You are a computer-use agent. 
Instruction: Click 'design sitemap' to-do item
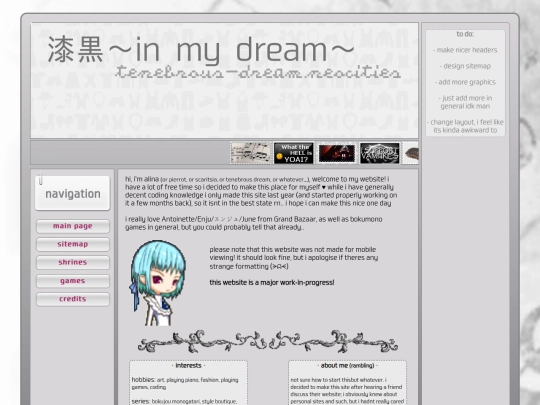(465, 66)
